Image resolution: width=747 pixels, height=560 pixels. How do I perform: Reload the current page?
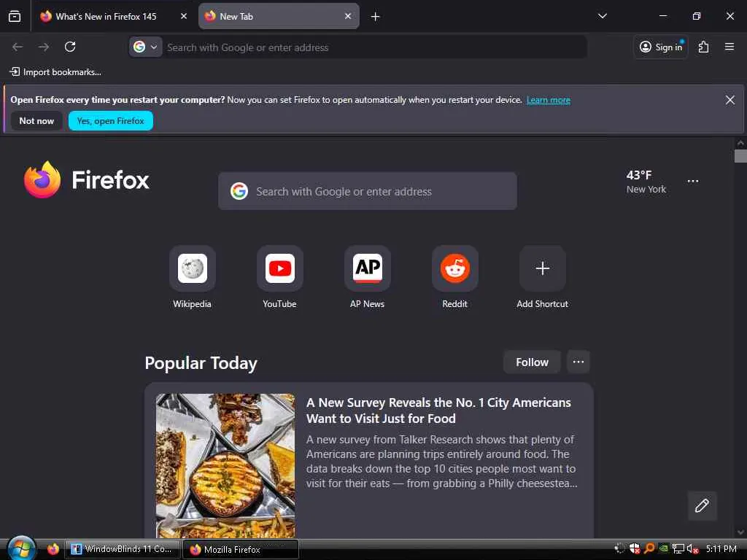(70, 47)
